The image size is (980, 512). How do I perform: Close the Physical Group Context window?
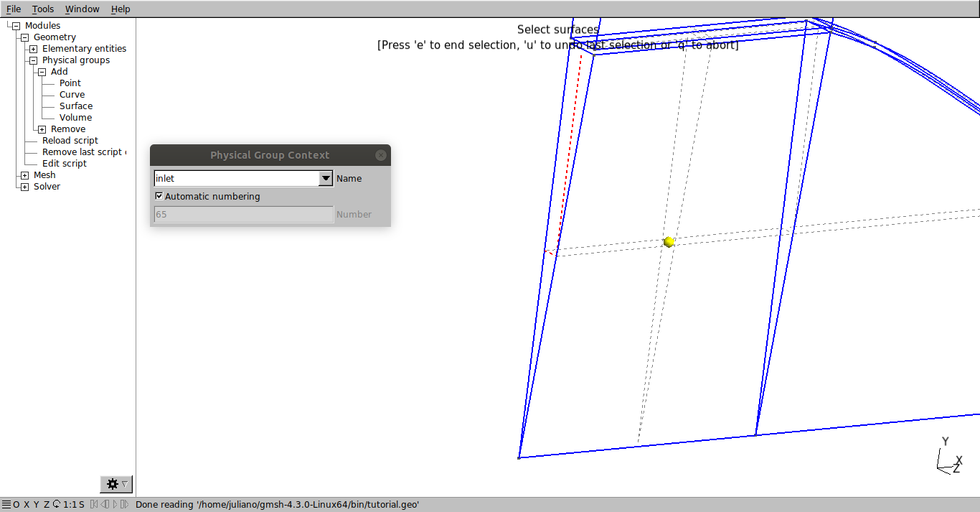(381, 155)
